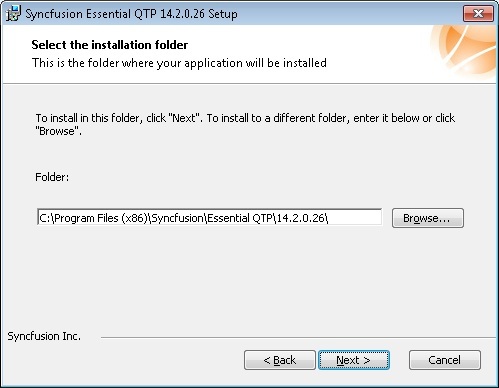The width and height of the screenshot is (499, 388).
Task: Click the subtitle about where application installs
Action: pyautogui.click(x=179, y=63)
